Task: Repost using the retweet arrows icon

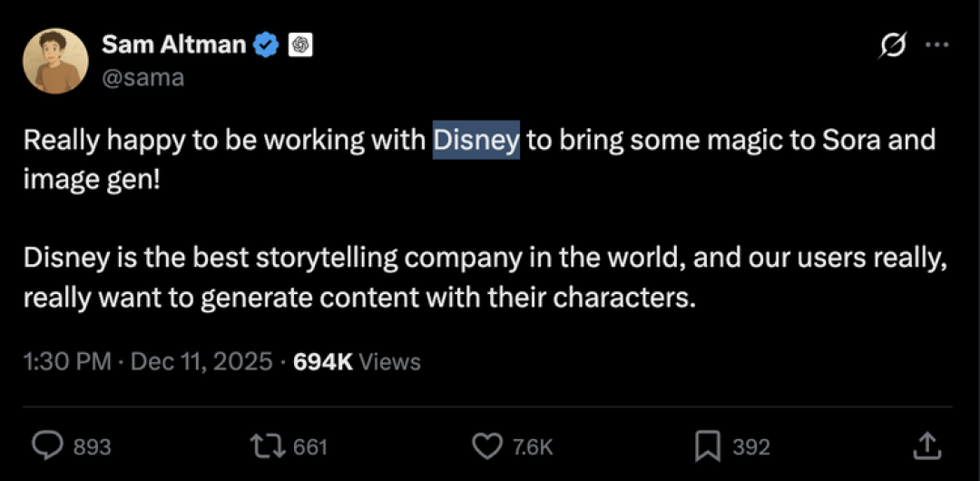Action: tap(268, 446)
